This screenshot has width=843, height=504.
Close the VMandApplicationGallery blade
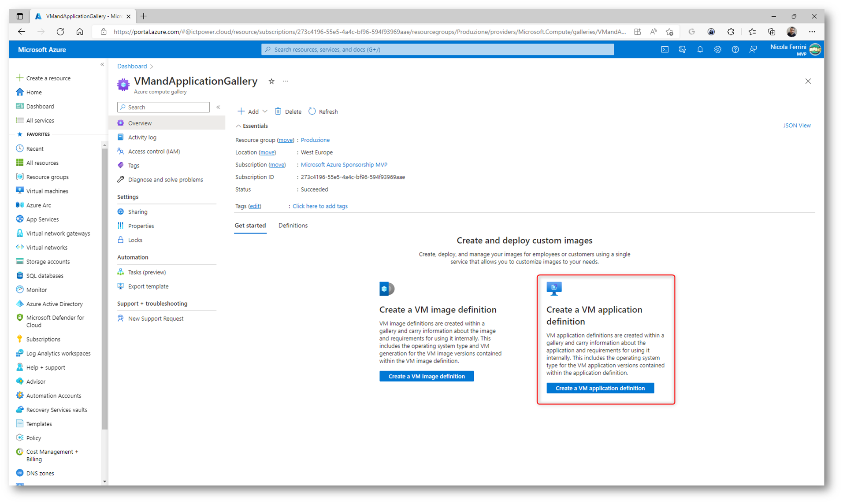coord(808,81)
